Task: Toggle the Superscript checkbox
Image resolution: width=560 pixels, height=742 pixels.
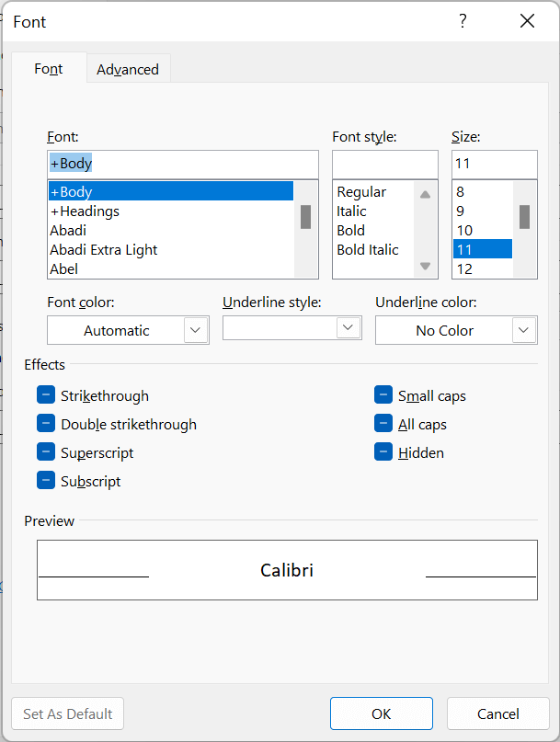Action: [46, 452]
